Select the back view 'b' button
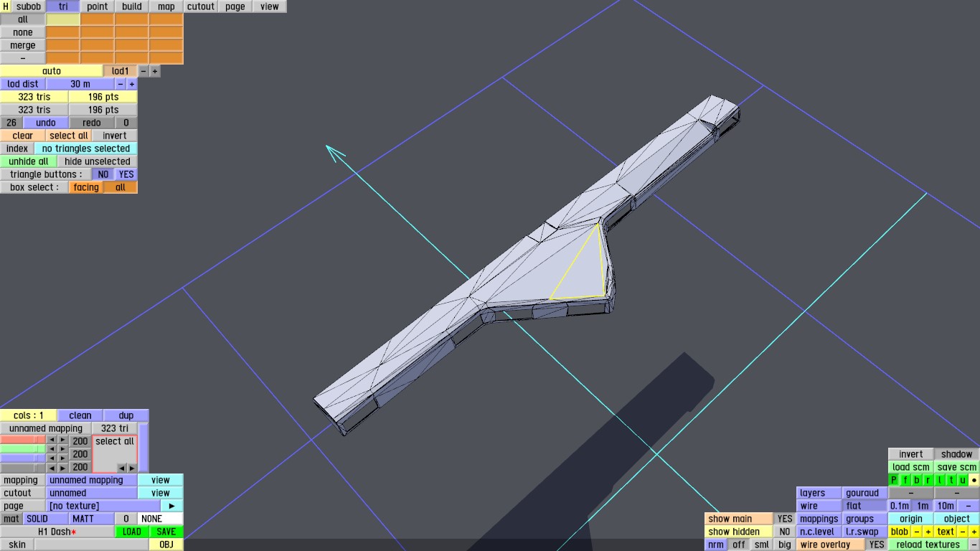This screenshot has height=551, width=980. (x=917, y=480)
